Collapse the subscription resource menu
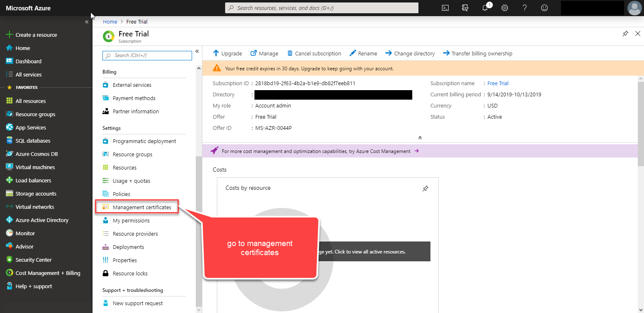 (x=197, y=51)
